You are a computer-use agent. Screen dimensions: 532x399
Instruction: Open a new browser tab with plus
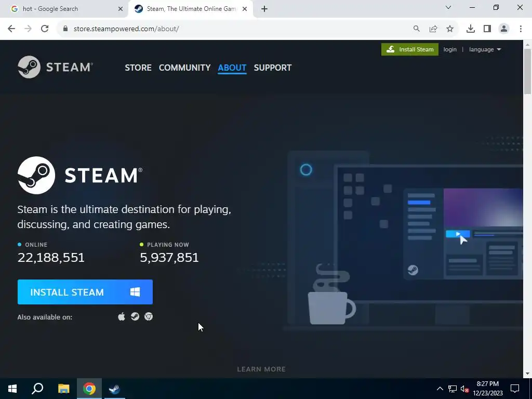264,9
